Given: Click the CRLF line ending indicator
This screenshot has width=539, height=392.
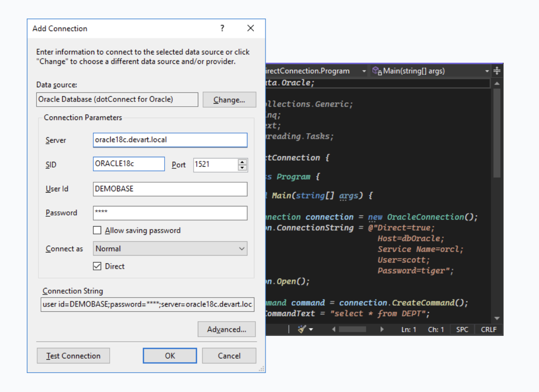Looking at the screenshot, I should click(489, 329).
